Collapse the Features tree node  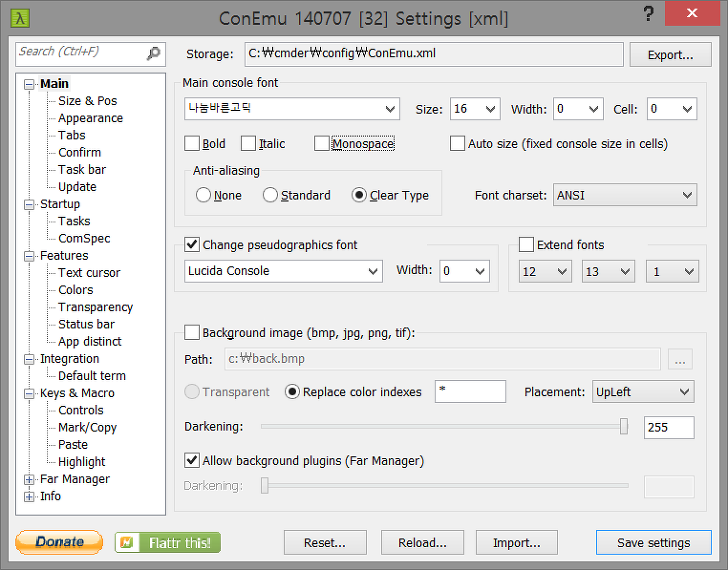29,256
